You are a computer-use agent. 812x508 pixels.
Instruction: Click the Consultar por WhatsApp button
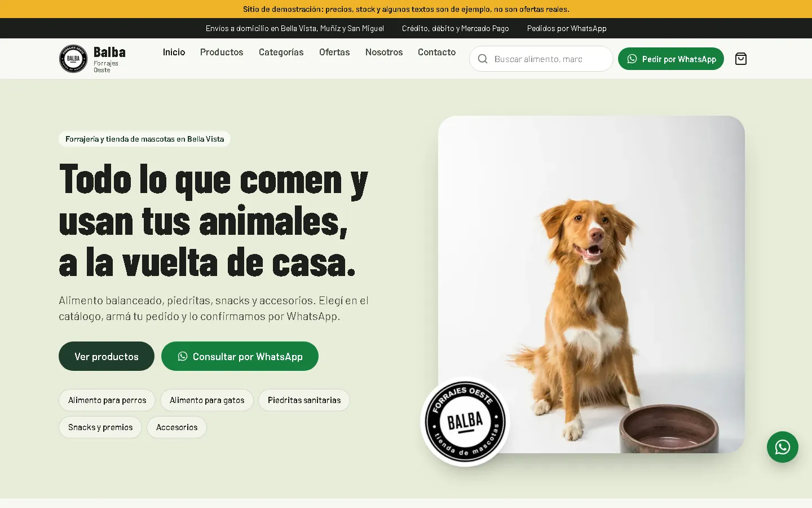coord(240,356)
